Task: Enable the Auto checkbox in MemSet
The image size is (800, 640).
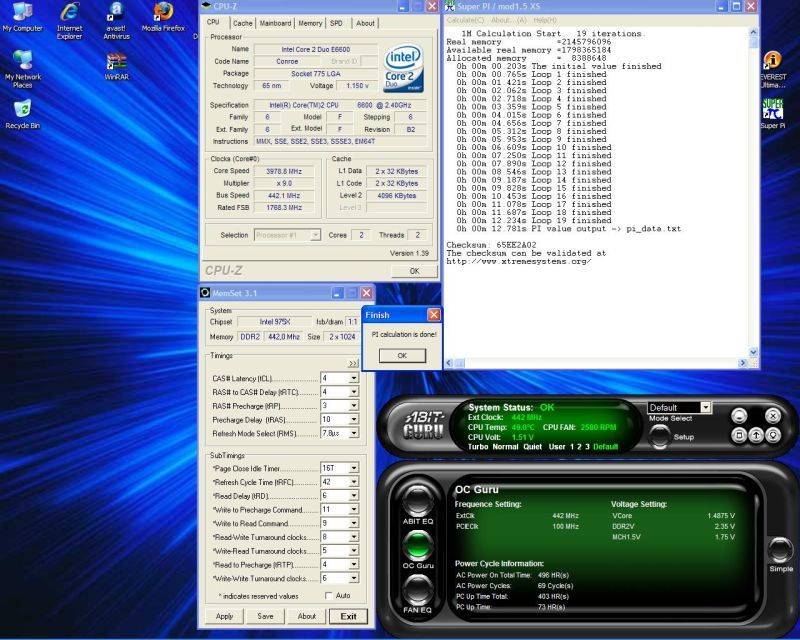Action: (329, 595)
